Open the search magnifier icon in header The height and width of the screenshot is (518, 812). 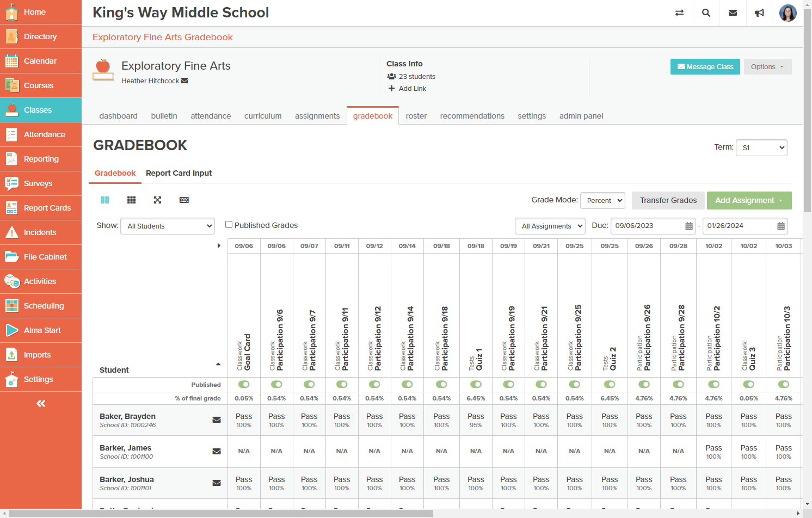click(706, 13)
